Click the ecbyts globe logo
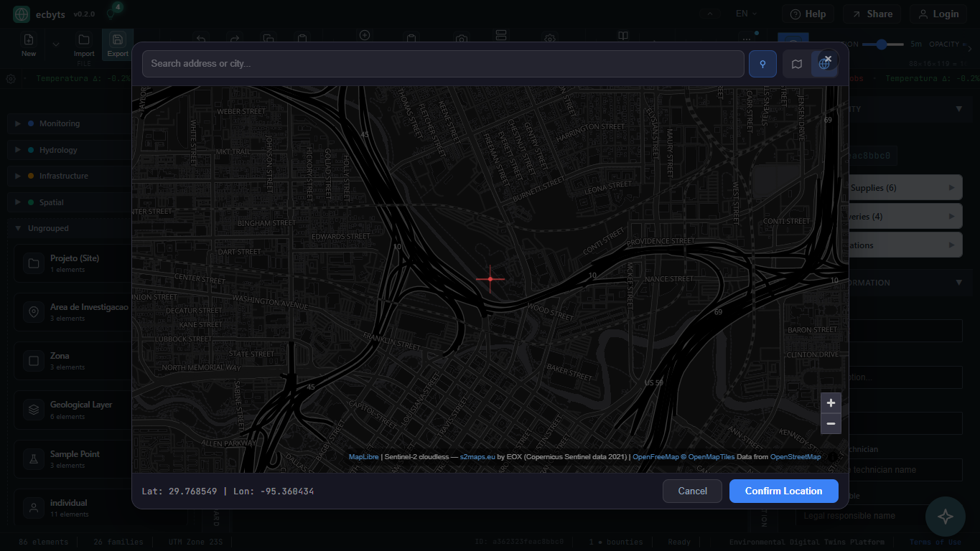Screen dimensions: 980x551 coord(22,14)
